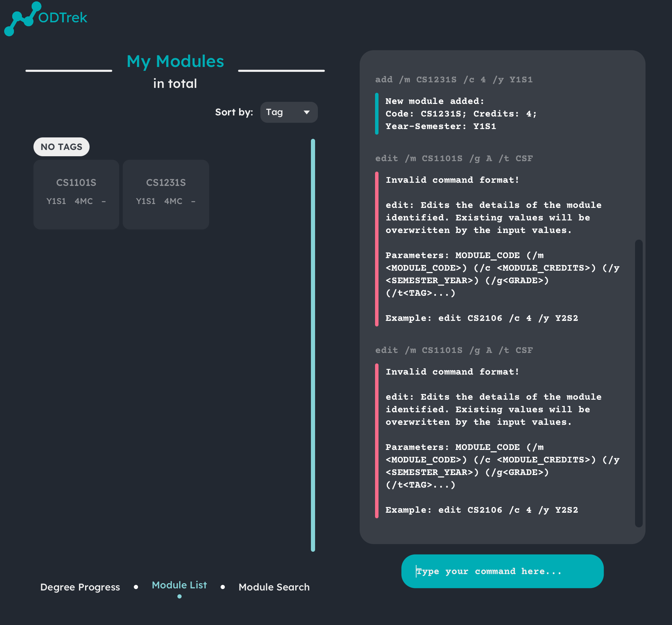
Task: Click the last edit CS1101S command entry
Action: point(454,350)
